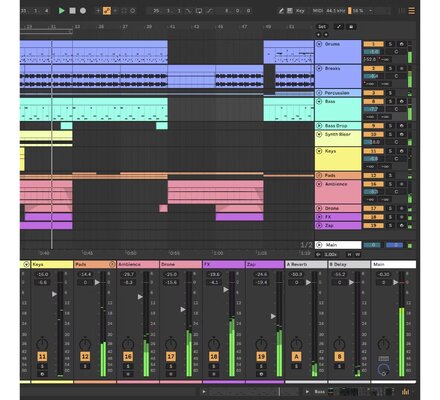
Task: Click the Main channel cue volume knob
Action: 384,369
